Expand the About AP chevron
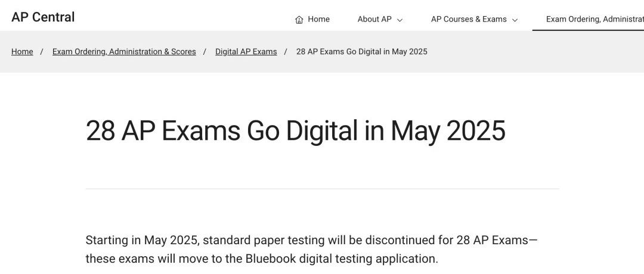Image resolution: width=644 pixels, height=274 pixels. point(400,20)
